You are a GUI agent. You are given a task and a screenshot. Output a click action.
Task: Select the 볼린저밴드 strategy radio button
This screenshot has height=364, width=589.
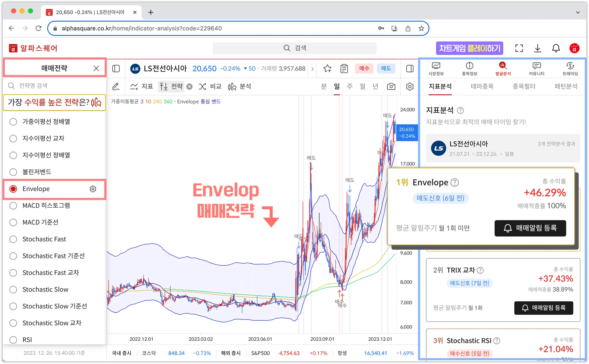tap(13, 172)
